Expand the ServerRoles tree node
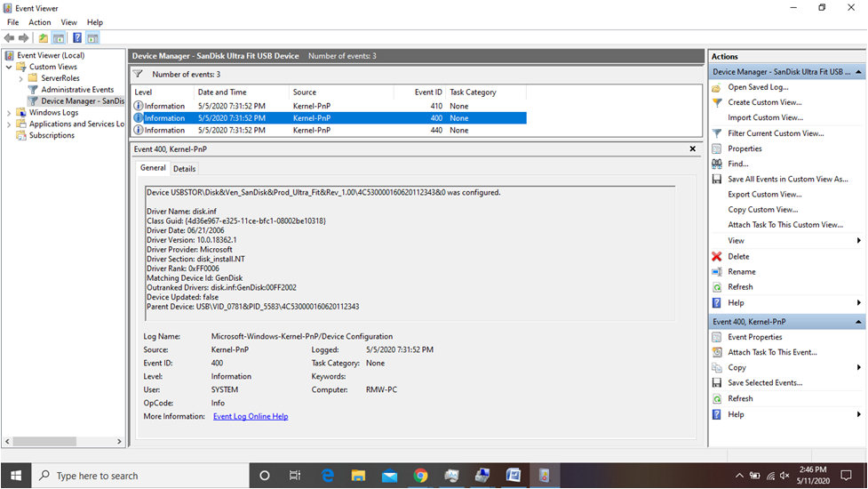Image resolution: width=868 pixels, height=489 pixels. click(x=21, y=78)
